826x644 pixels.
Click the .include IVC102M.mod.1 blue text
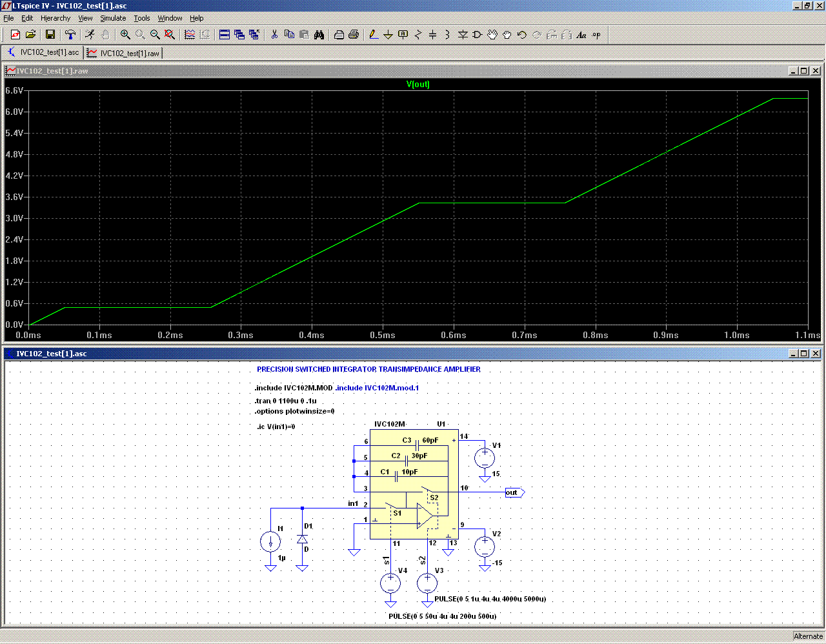(x=377, y=388)
